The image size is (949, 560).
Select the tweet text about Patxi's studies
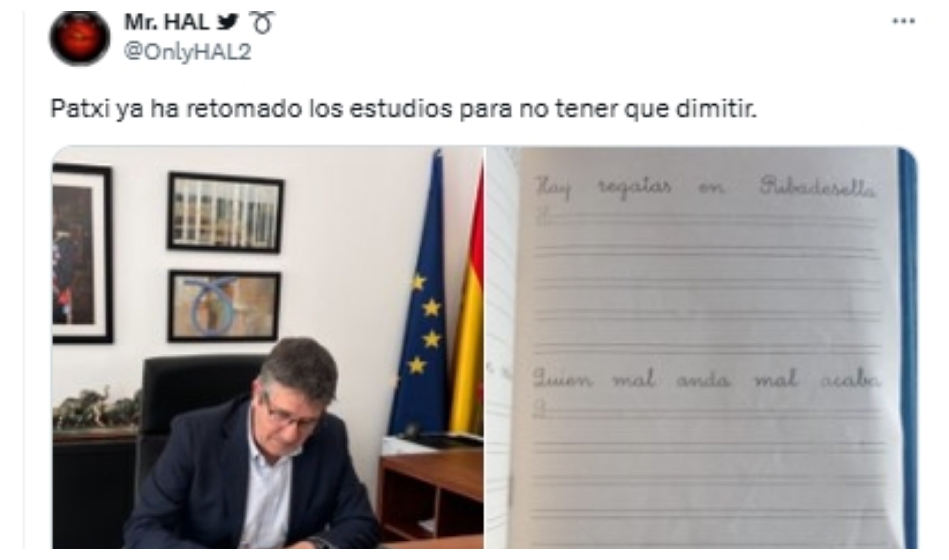point(403,109)
